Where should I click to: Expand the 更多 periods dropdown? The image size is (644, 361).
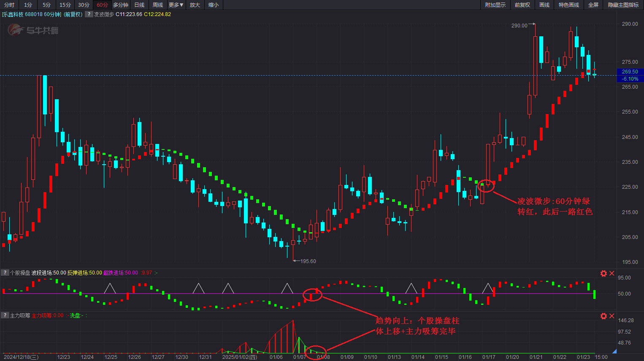click(176, 5)
